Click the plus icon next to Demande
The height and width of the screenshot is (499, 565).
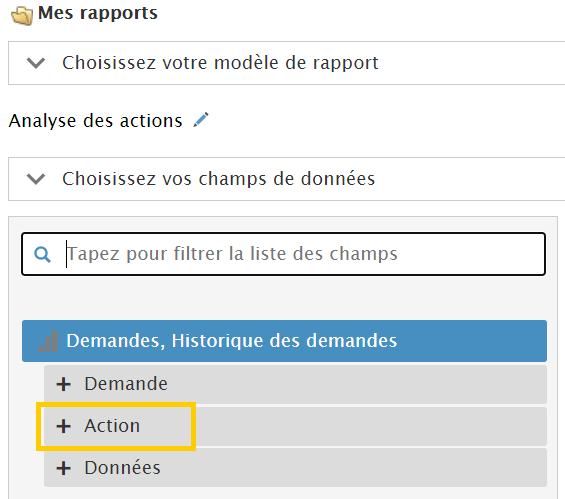coord(63,384)
